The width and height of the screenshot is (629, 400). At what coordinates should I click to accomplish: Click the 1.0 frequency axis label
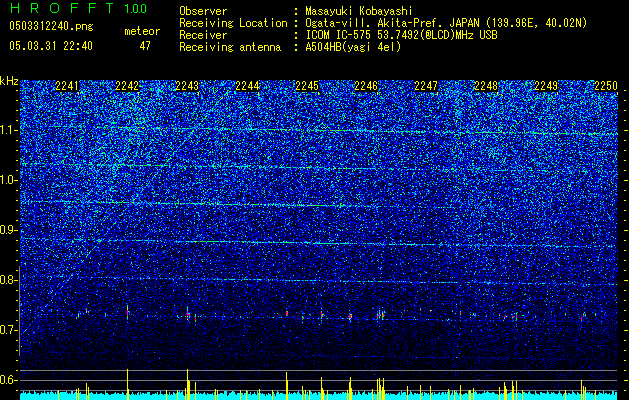pos(8,181)
